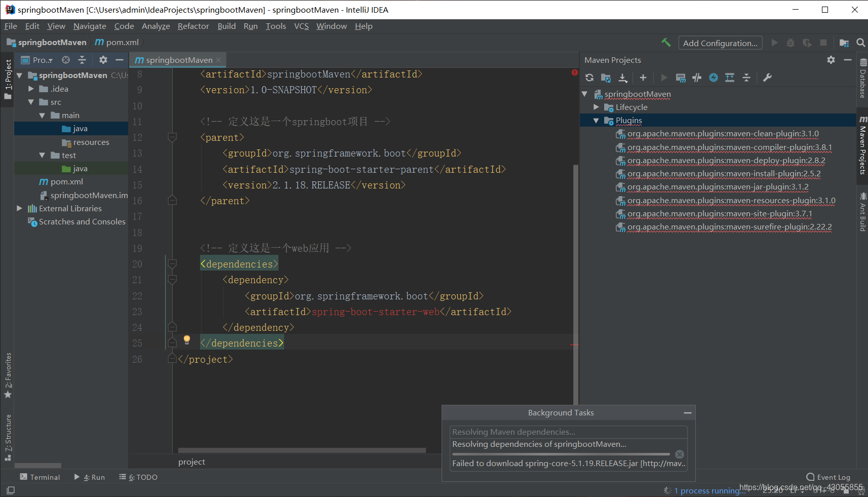The height and width of the screenshot is (497, 868).
Task: Close the springbootMaven editor tab
Action: 218,60
